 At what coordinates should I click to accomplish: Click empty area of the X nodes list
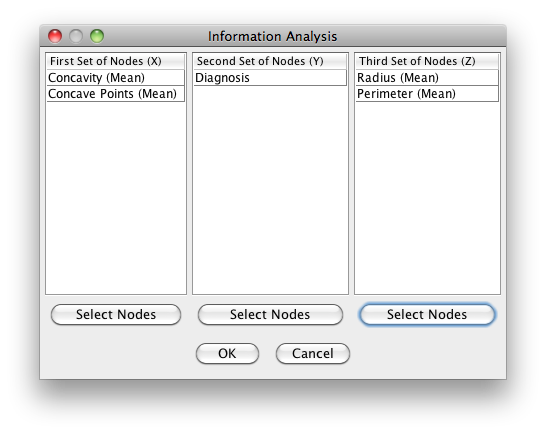[116, 199]
